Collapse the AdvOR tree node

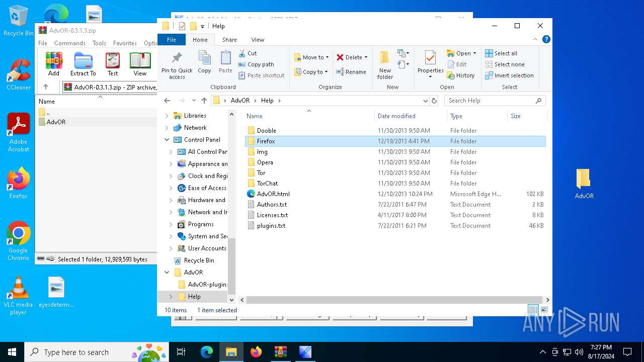point(167,273)
